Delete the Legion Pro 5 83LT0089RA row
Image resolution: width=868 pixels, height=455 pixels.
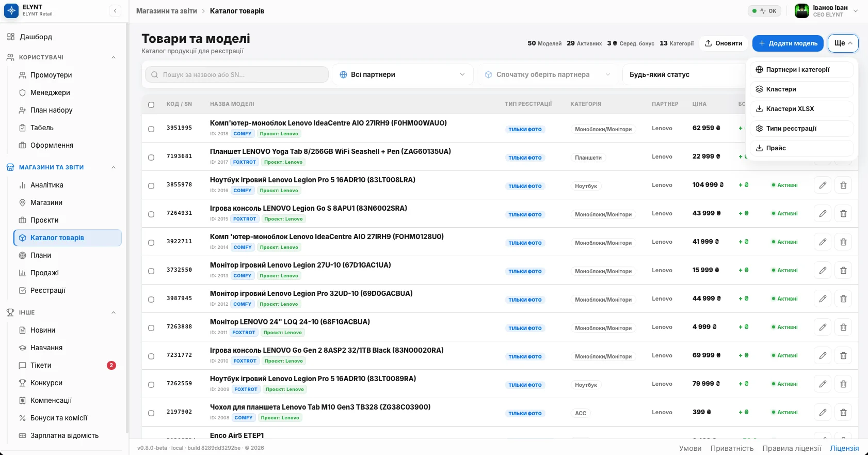pyautogui.click(x=843, y=384)
